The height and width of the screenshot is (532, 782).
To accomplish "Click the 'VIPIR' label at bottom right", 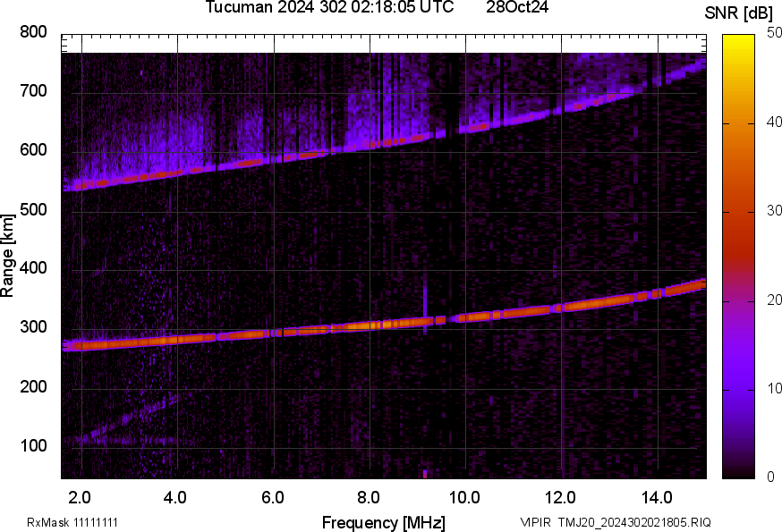I will point(536,522).
